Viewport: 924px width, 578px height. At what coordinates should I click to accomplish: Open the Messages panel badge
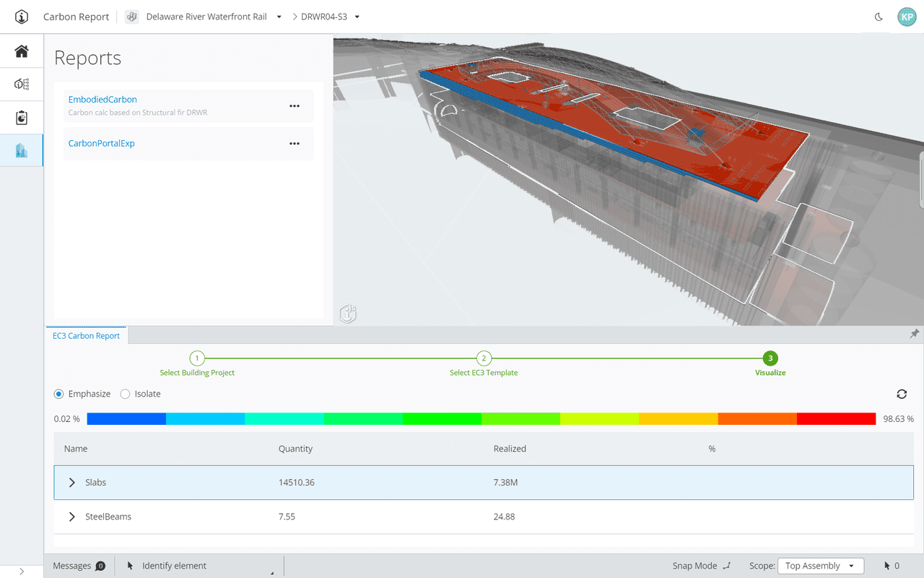pyautogui.click(x=100, y=566)
